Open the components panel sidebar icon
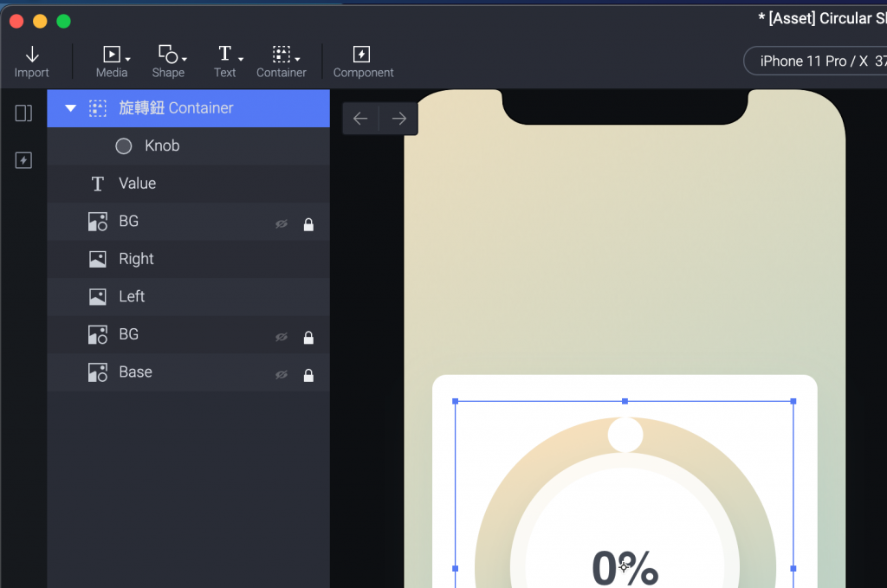887x588 pixels. pyautogui.click(x=23, y=160)
